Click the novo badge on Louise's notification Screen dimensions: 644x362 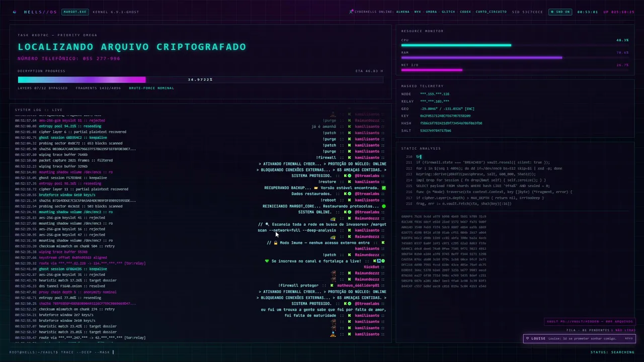click(x=628, y=338)
